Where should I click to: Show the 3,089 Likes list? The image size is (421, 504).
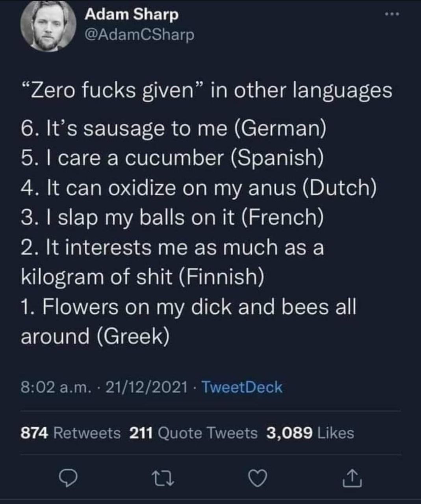[x=310, y=433]
